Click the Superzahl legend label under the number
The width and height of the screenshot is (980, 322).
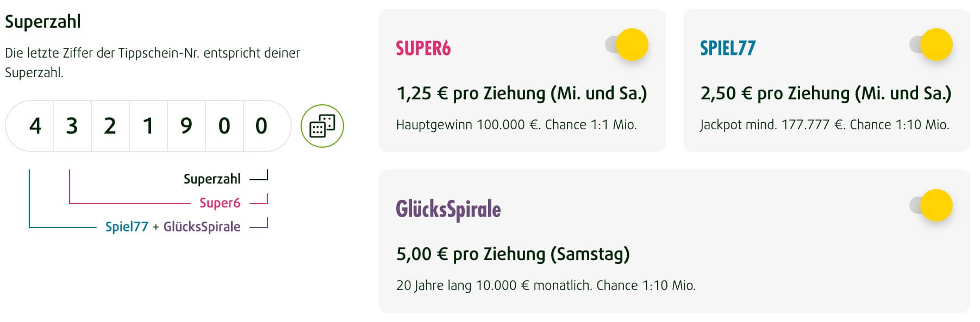pyautogui.click(x=212, y=179)
